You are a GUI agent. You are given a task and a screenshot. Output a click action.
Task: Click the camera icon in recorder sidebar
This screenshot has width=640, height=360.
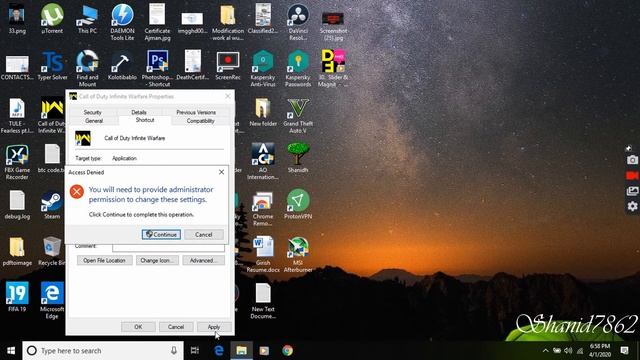click(632, 160)
